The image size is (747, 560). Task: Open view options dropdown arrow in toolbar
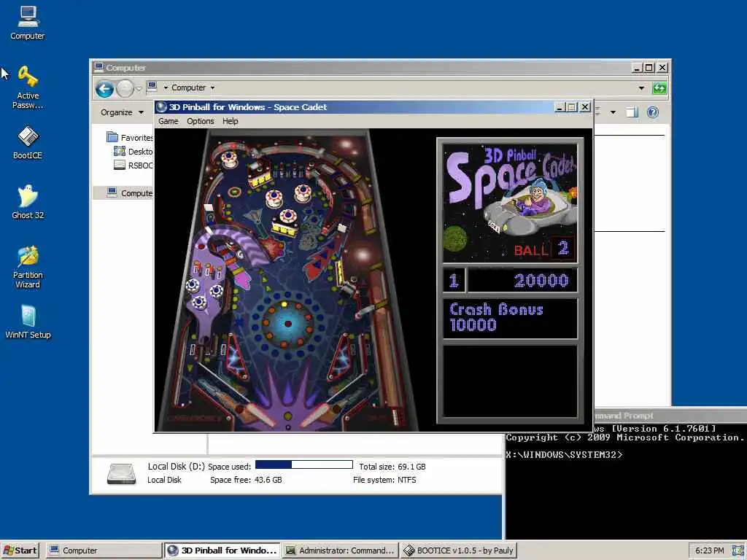613,112
